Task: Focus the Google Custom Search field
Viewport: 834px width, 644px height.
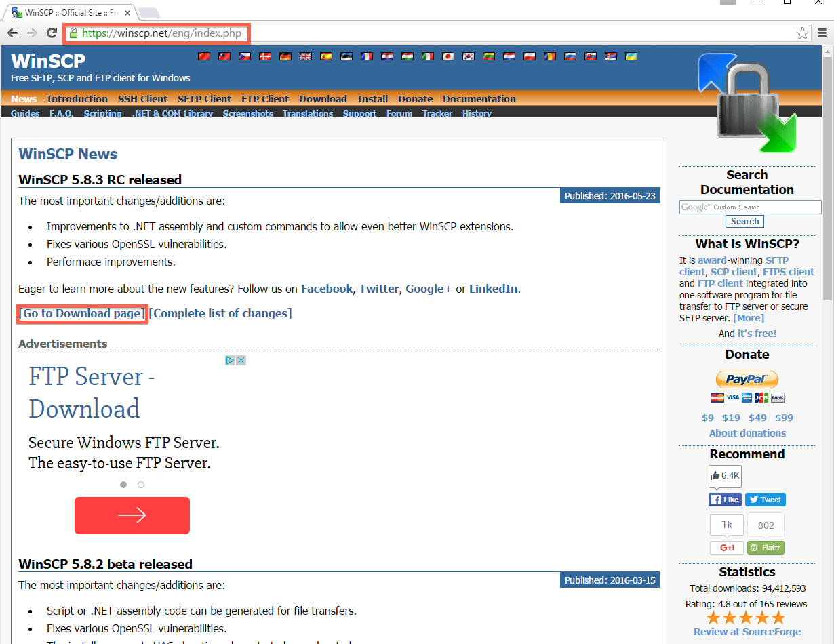Action: pos(750,207)
